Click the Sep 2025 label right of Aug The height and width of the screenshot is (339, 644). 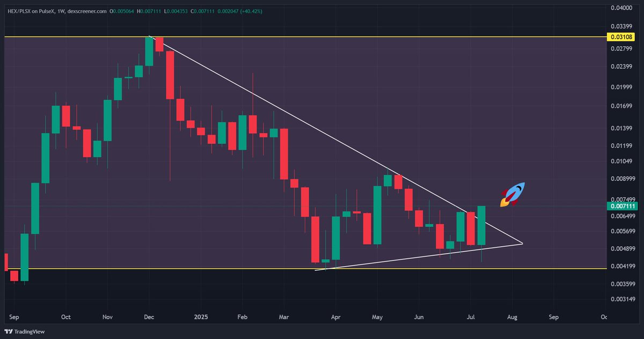553,317
